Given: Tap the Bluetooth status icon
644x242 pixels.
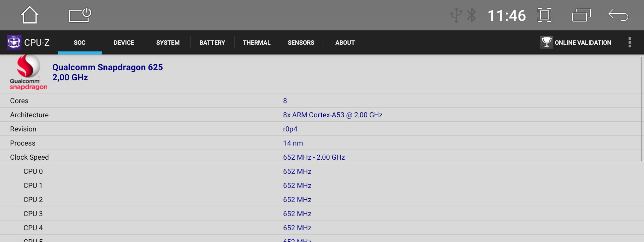Looking at the screenshot, I should point(472,15).
